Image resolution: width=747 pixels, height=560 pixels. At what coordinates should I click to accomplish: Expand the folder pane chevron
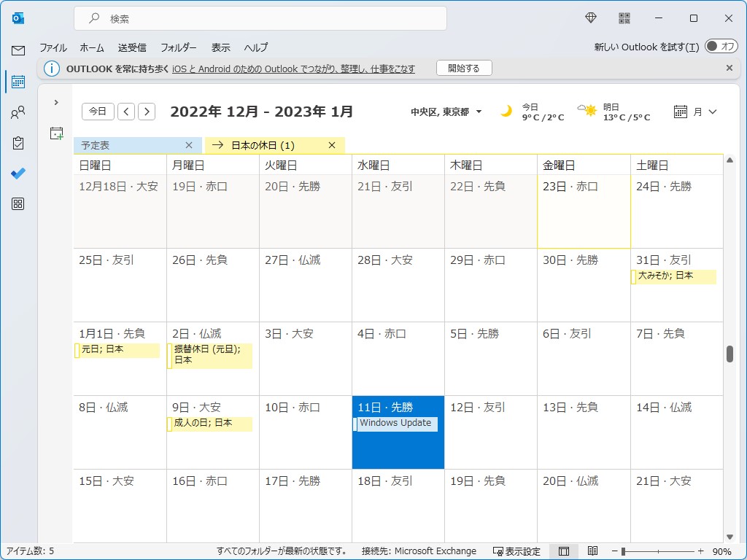click(56, 102)
